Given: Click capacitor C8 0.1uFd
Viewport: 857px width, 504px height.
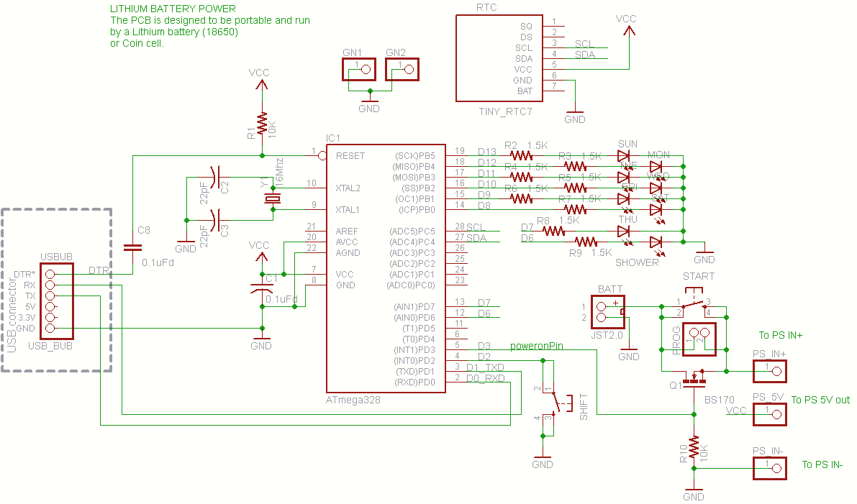Looking at the screenshot, I should point(133,248).
